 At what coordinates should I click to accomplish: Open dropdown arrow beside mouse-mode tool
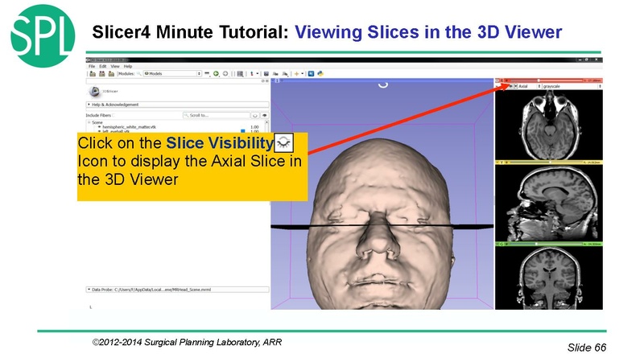coord(258,74)
